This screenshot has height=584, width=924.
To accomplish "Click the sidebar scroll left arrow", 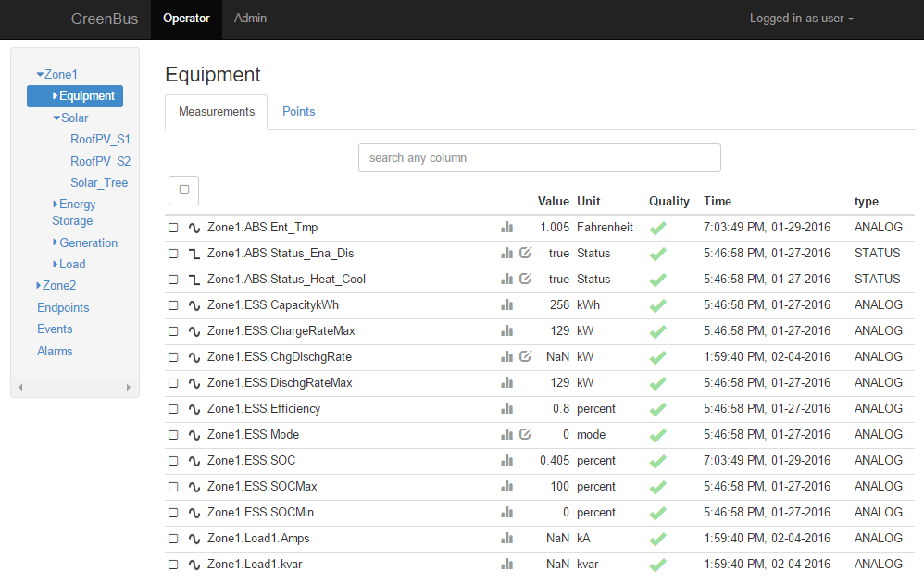I will point(20,387).
